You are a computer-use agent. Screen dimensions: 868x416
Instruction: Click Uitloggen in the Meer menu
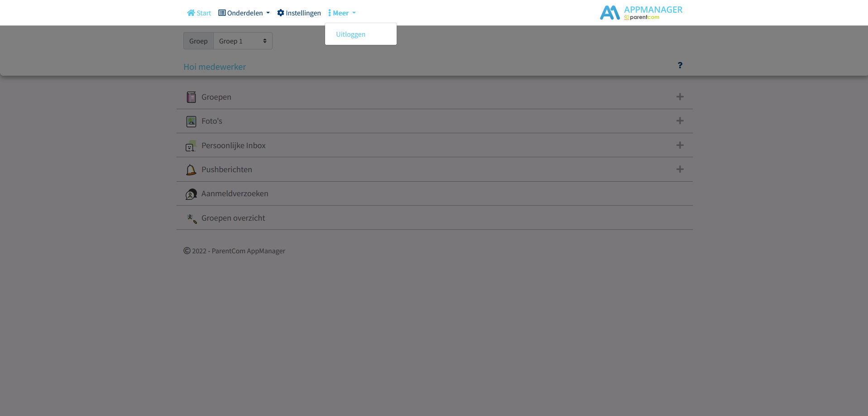pyautogui.click(x=350, y=34)
